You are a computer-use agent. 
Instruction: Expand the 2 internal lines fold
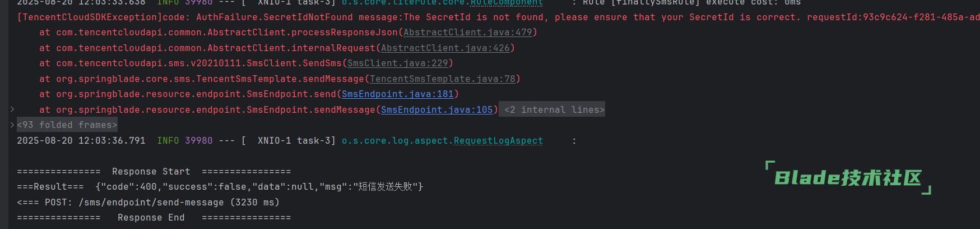[554, 110]
